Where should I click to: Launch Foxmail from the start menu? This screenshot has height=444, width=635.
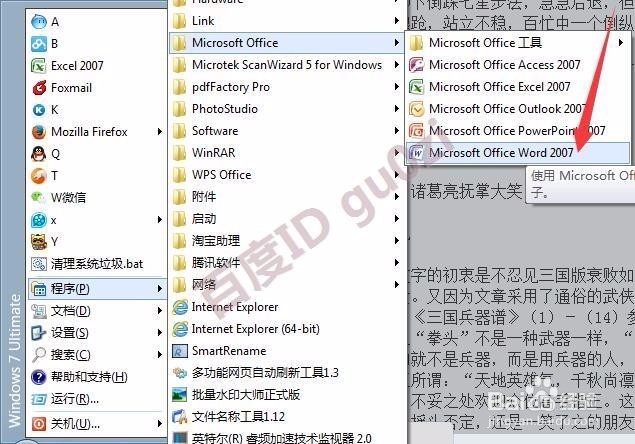point(97,88)
